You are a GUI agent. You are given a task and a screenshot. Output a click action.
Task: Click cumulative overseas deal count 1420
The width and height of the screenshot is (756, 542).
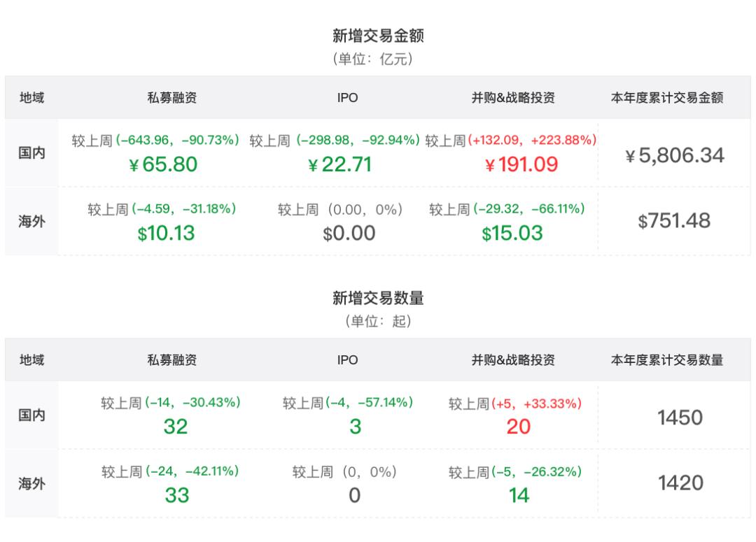point(680,483)
